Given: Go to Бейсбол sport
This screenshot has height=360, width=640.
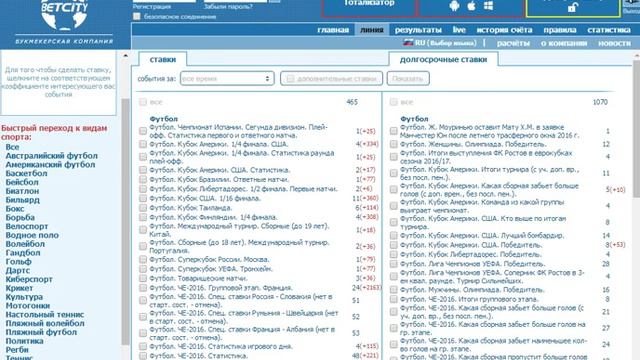Looking at the screenshot, I should coord(22,182).
